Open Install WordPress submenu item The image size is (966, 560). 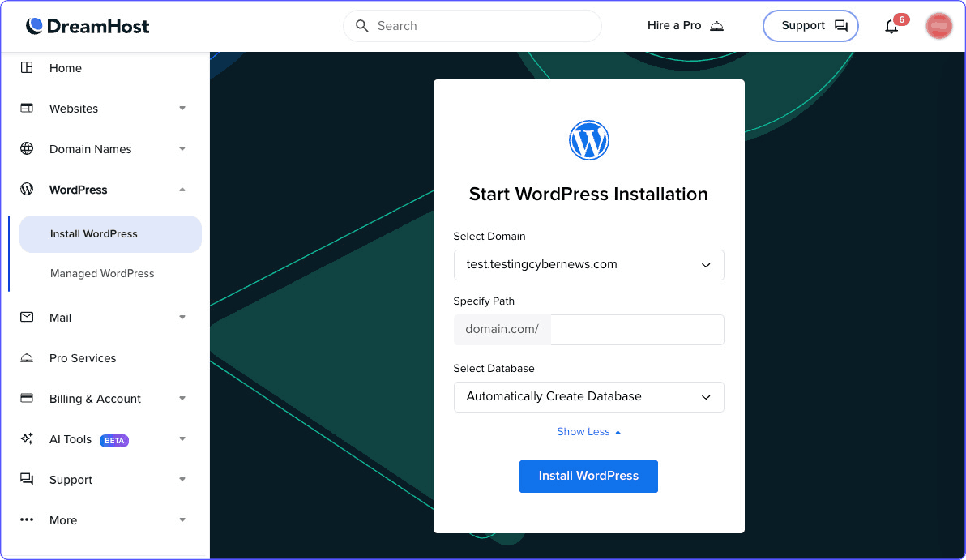(110, 234)
